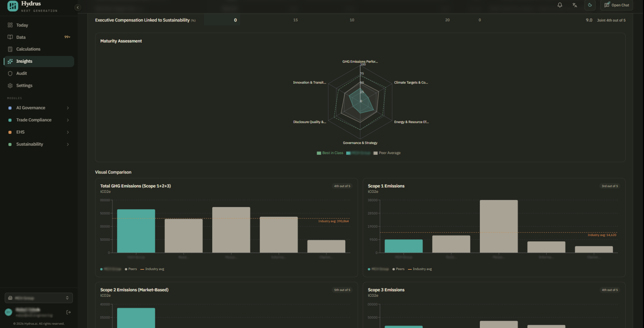Click the Audit shield icon
Viewport: 644px width, 328px height.
click(x=10, y=74)
